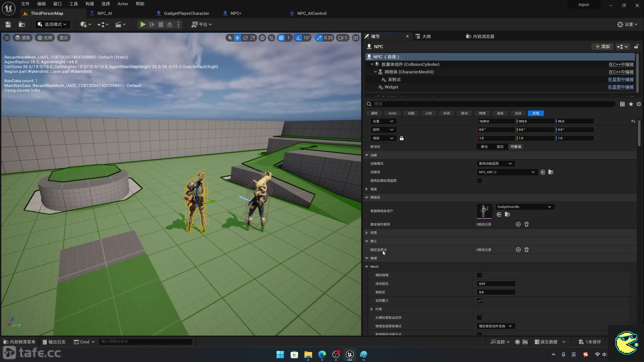Switch to GadgetPlayerCharacter tab

click(x=186, y=13)
